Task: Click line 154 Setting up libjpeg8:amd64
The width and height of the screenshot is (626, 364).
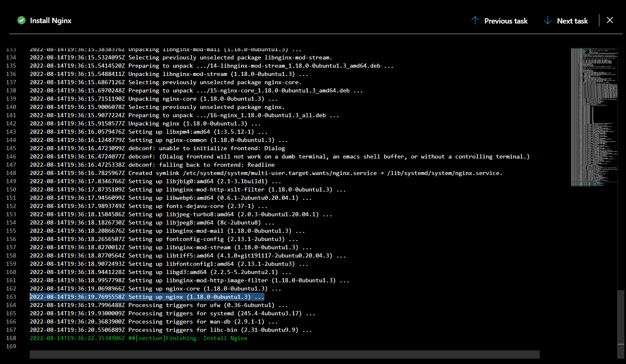Action: [x=152, y=222]
